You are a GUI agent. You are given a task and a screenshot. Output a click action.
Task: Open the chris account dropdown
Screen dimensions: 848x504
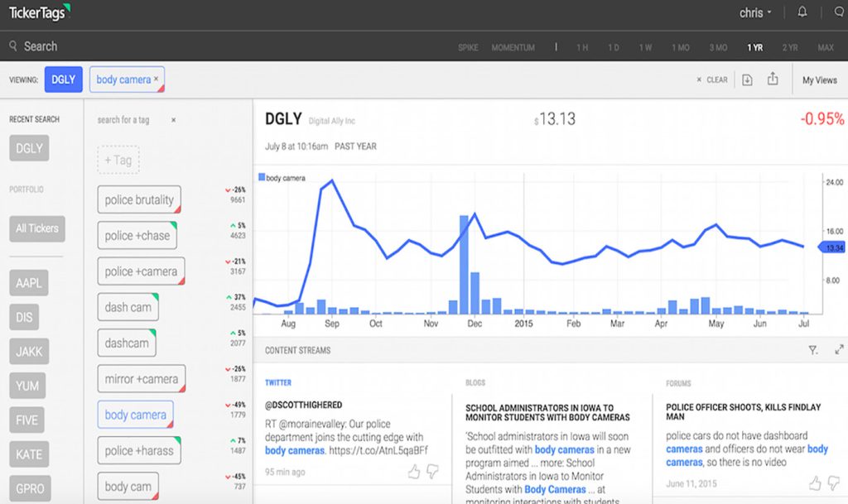click(x=755, y=12)
